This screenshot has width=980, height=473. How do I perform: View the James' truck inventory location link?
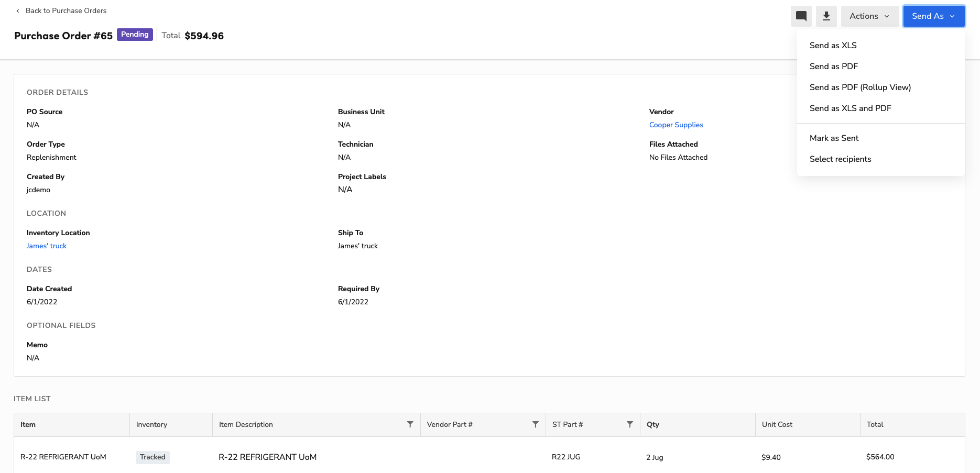tap(47, 246)
